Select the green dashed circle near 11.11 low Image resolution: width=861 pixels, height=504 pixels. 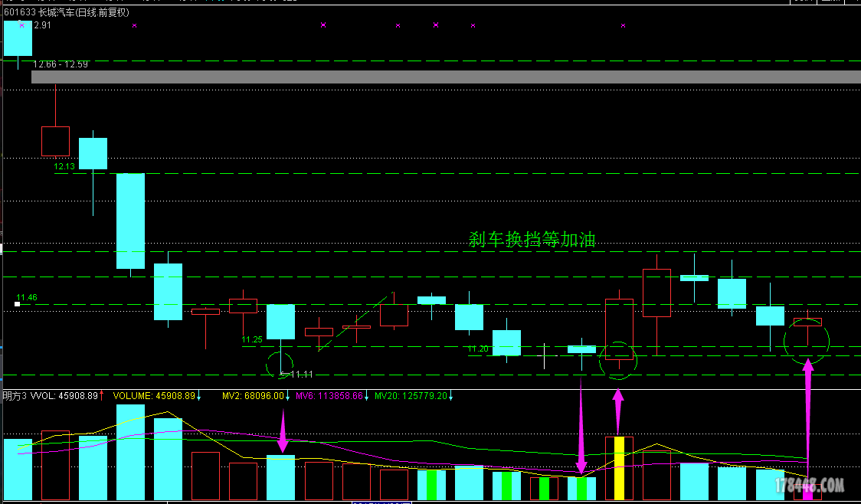pyautogui.click(x=280, y=365)
